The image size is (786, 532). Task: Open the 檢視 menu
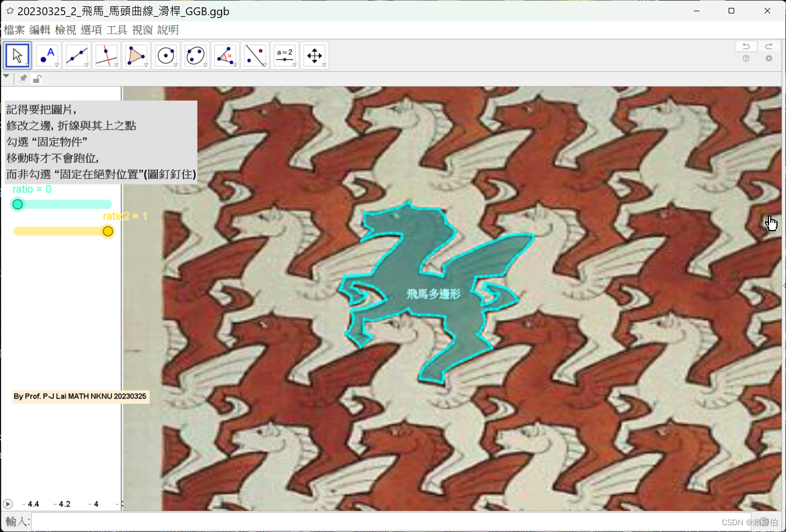point(65,30)
